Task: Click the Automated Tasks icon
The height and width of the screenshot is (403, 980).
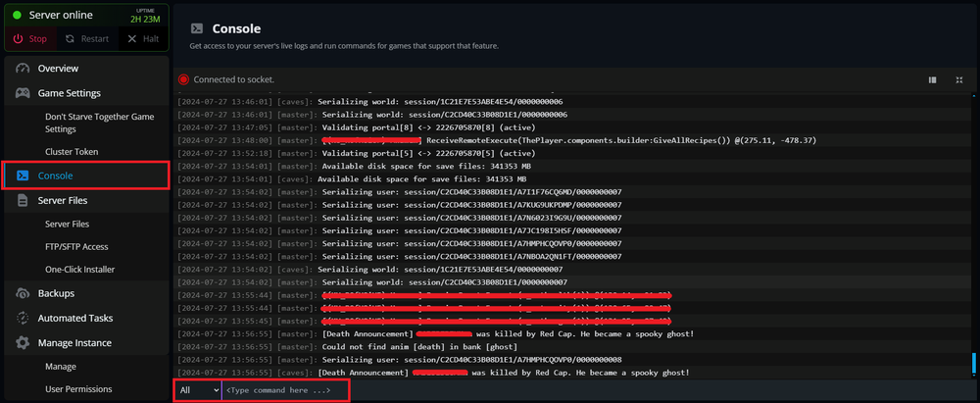Action: point(23,318)
